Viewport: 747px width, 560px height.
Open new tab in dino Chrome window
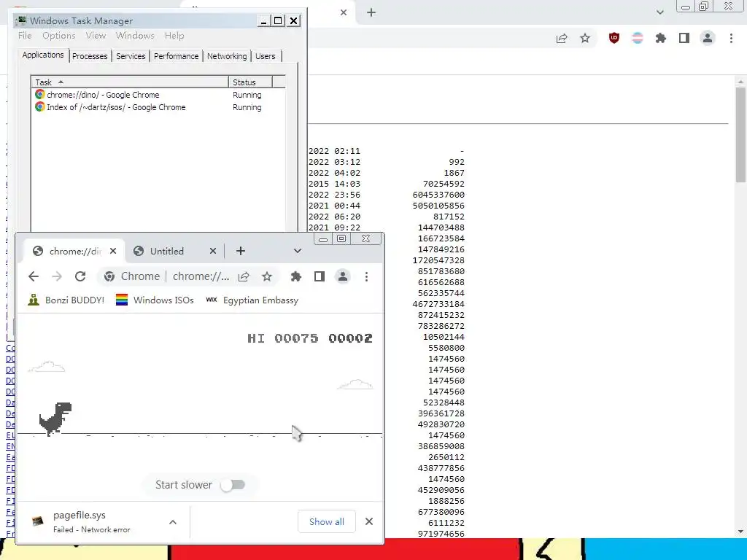point(241,251)
